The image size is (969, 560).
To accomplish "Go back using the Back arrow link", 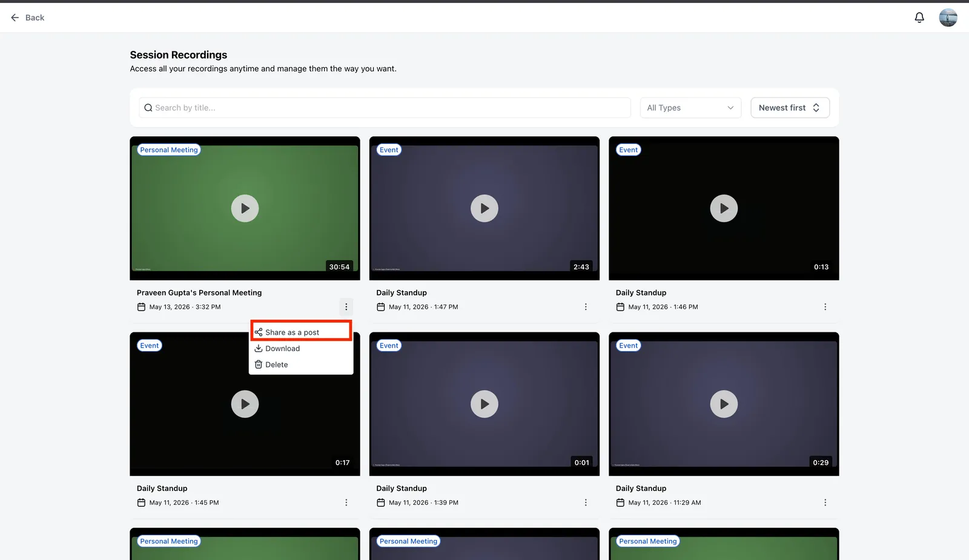I will (27, 18).
